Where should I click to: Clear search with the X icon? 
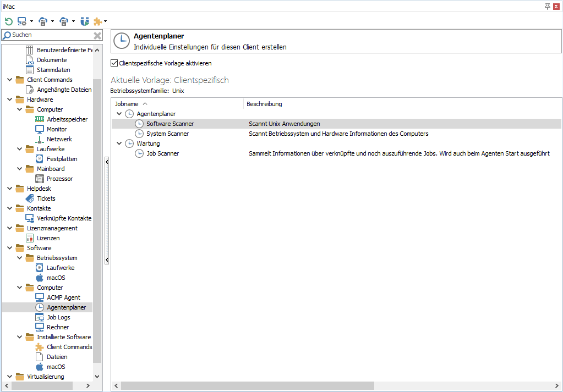click(x=97, y=35)
